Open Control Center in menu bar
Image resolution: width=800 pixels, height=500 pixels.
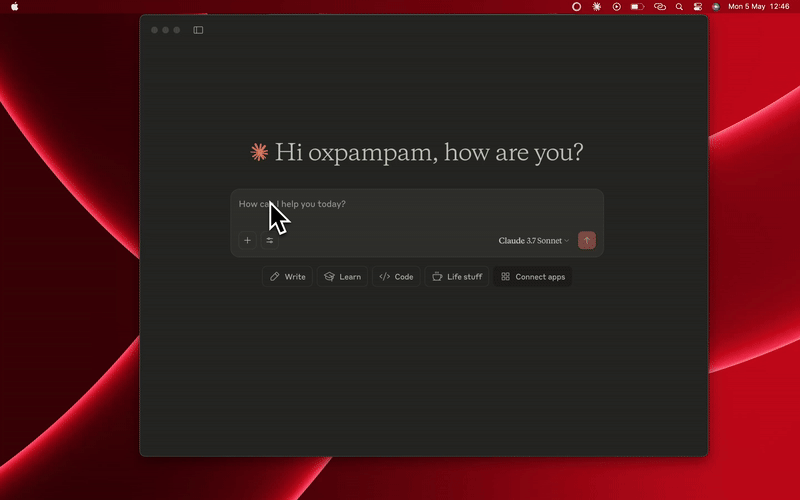click(697, 6)
